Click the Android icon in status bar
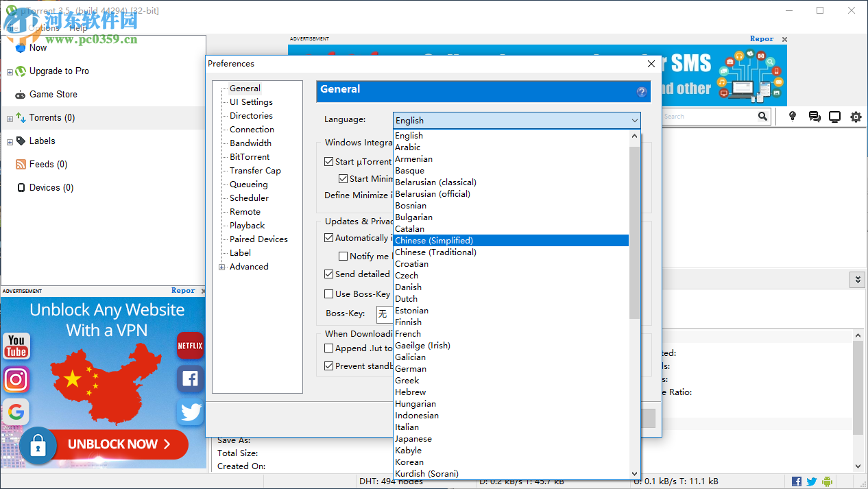This screenshot has height=489, width=868. click(x=827, y=481)
